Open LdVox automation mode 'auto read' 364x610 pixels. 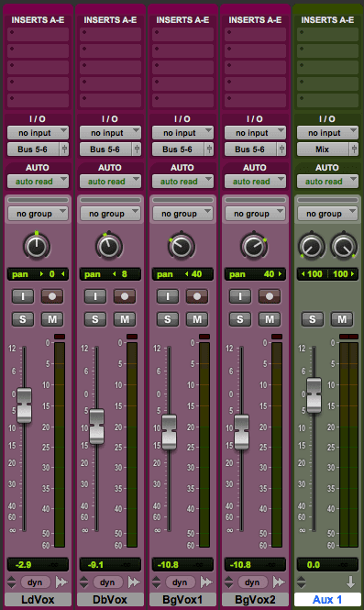click(39, 182)
